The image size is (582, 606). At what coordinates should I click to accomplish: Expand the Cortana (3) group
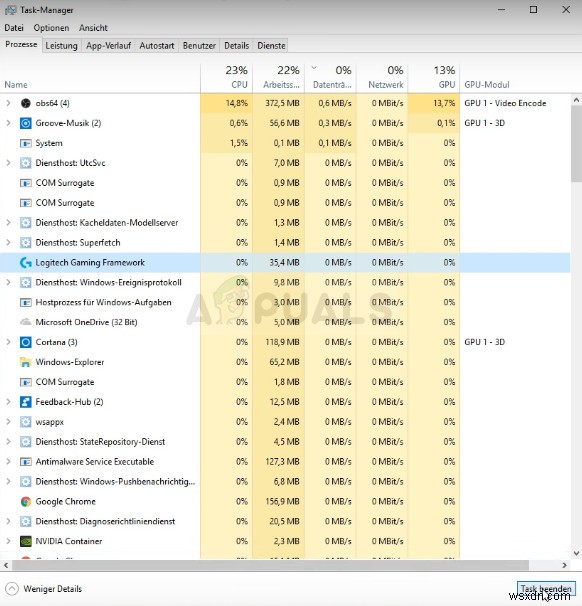(8, 342)
